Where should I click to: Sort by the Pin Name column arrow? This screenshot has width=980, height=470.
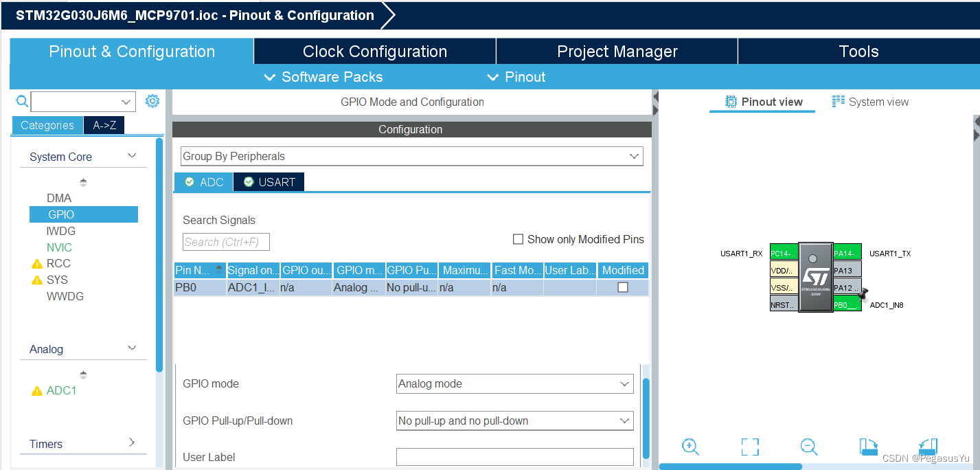[219, 269]
